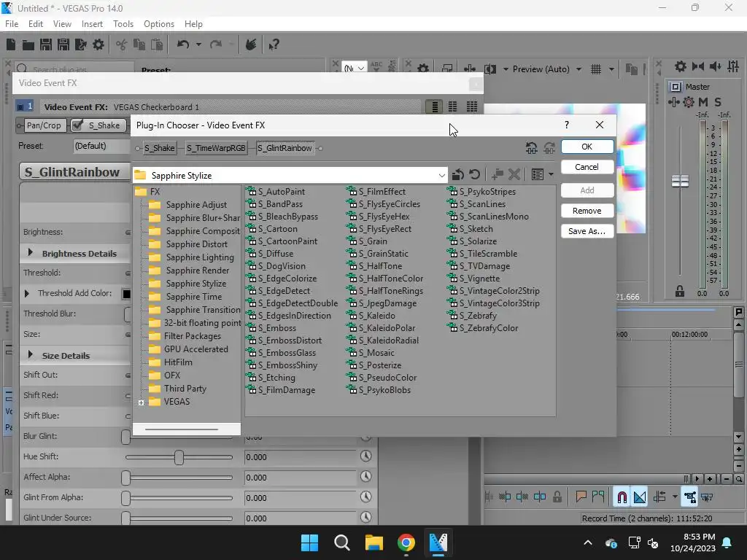Click the Refresh icon in Plug-In Chooser

[x=474, y=175]
